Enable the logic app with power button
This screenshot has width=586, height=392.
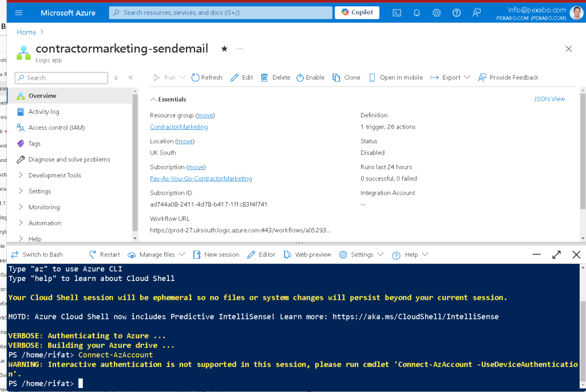click(x=310, y=77)
